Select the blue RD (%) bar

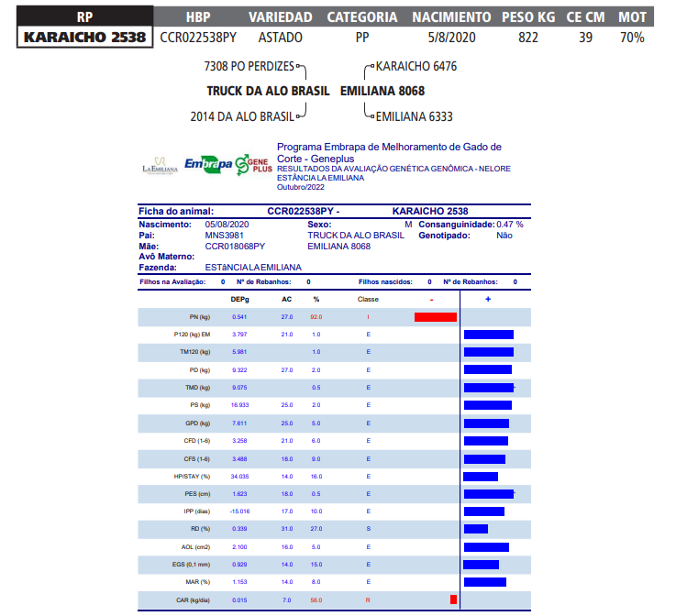point(476,529)
